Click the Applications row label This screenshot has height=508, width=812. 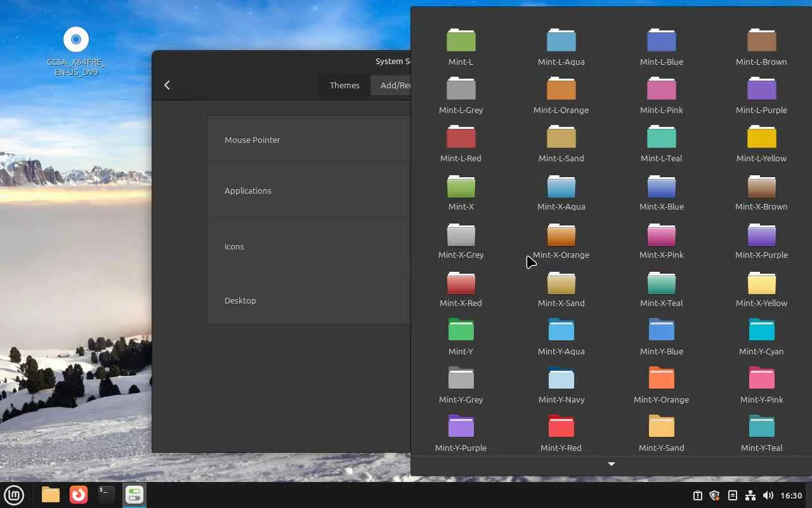(x=248, y=190)
